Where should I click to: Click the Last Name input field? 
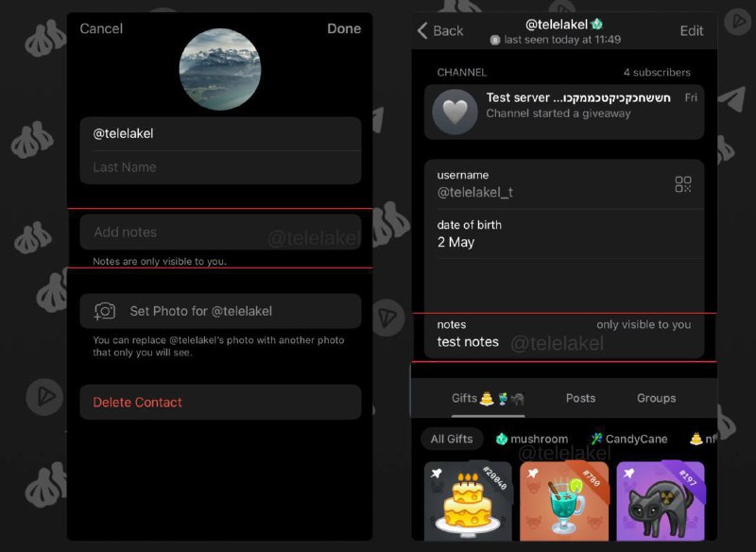point(220,167)
